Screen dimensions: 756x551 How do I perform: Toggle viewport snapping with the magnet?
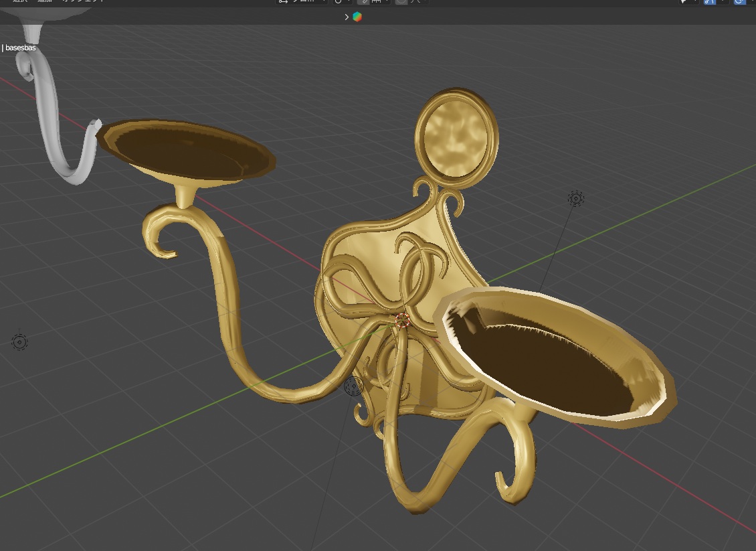(363, 2)
